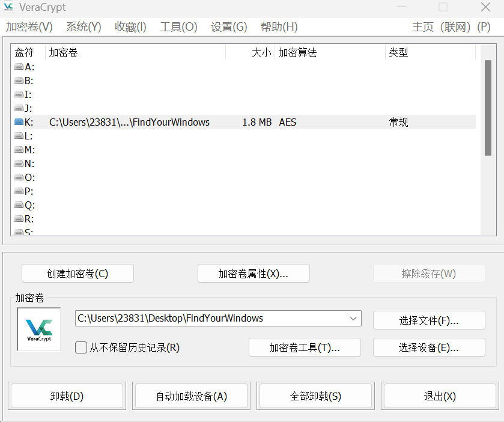The image size is (504, 422).
Task: Click the drive icon for R:
Action: point(19,219)
